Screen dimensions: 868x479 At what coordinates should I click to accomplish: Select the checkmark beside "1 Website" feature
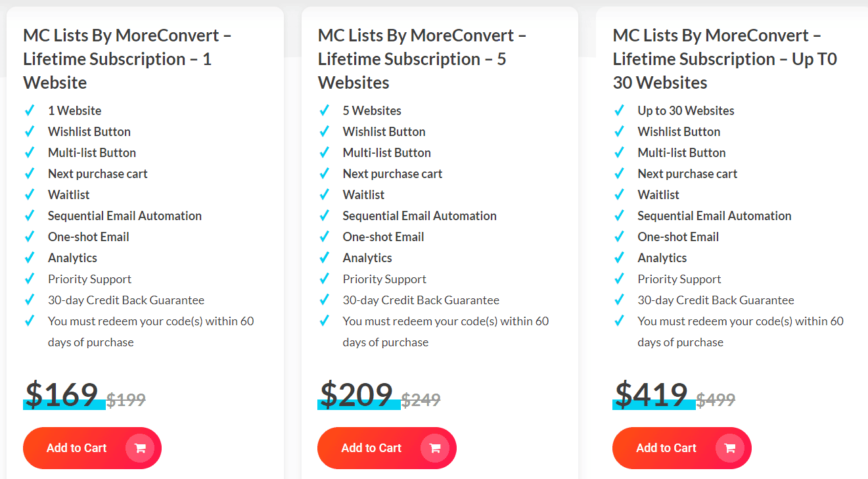pyautogui.click(x=30, y=110)
